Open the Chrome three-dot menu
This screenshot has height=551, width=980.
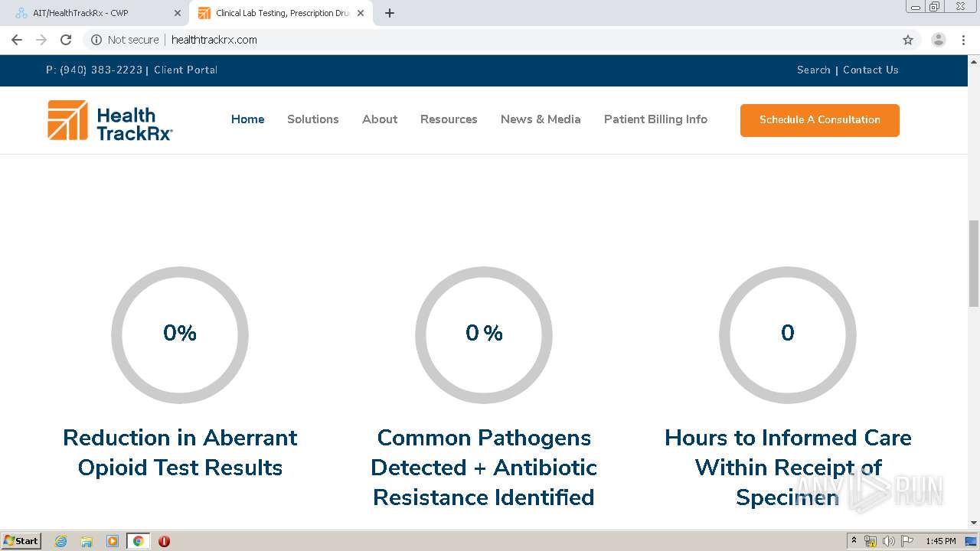point(964,40)
